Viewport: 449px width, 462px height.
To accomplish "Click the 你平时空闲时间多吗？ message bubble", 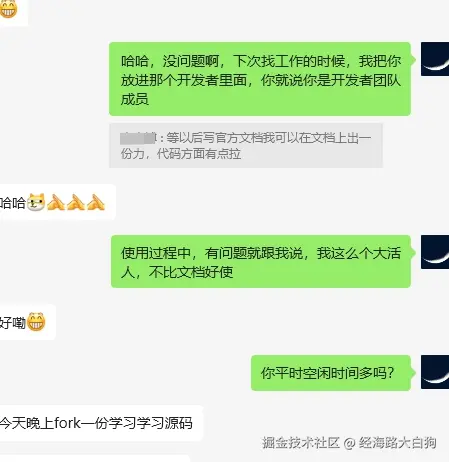I will point(331,373).
